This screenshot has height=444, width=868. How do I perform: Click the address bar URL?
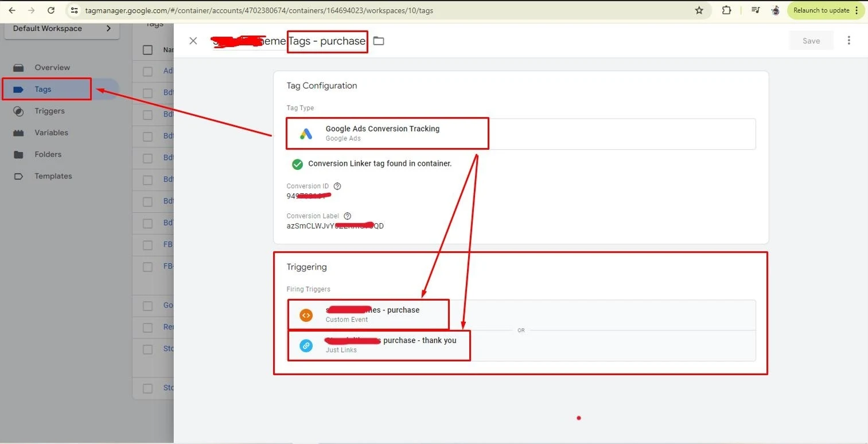(x=259, y=10)
